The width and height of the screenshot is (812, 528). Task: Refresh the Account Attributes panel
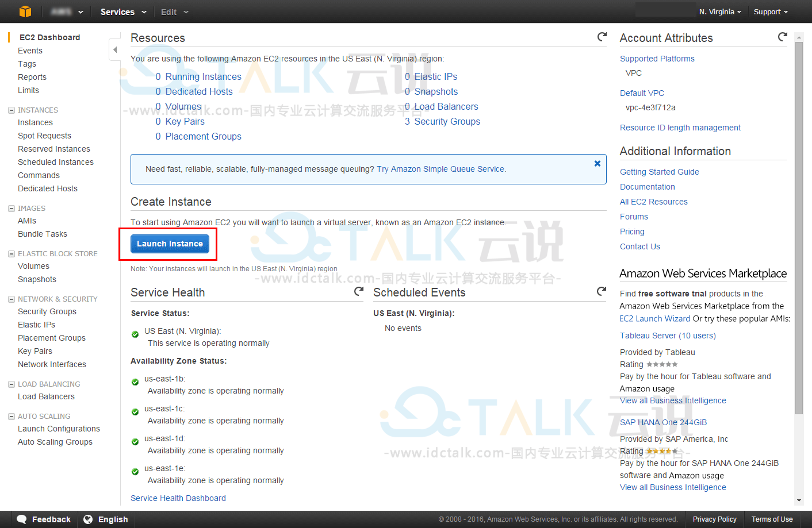[783, 37]
